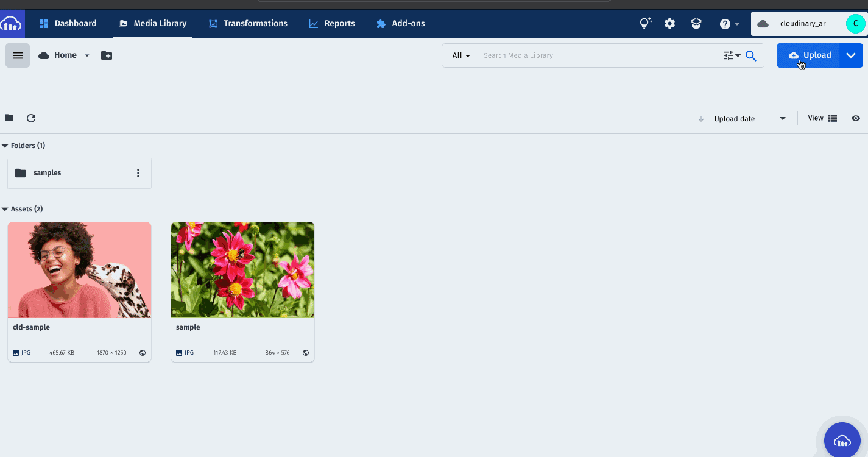Click the training academy icon in header
The height and width of the screenshot is (457, 868).
(696, 23)
